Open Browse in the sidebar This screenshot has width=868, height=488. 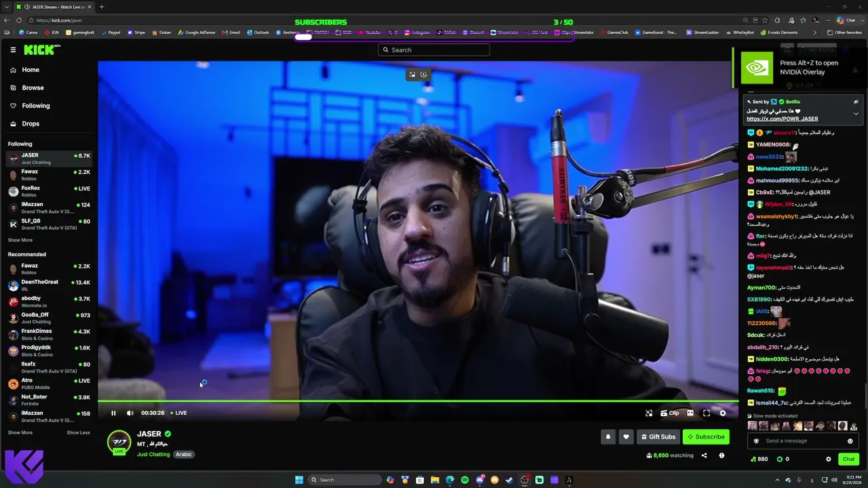point(33,87)
